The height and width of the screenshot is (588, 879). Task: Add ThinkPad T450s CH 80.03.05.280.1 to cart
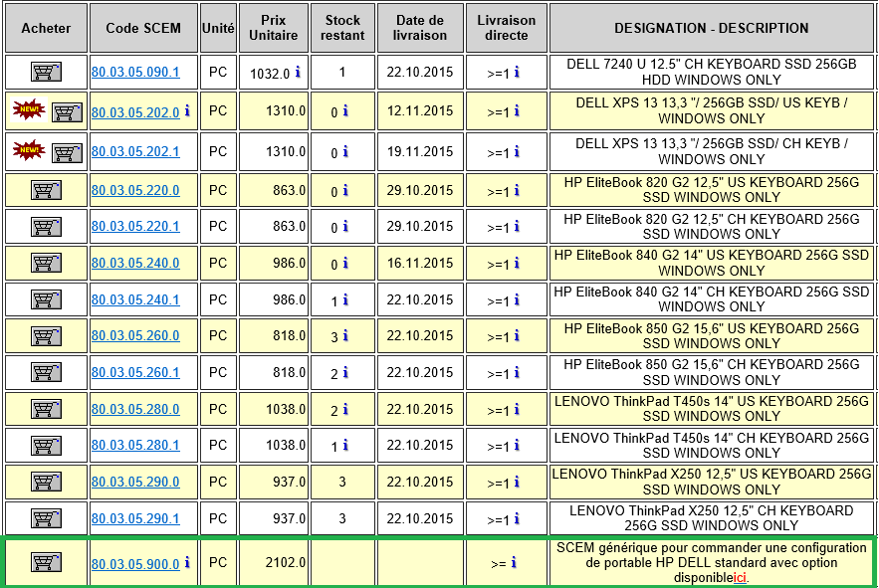pos(46,446)
